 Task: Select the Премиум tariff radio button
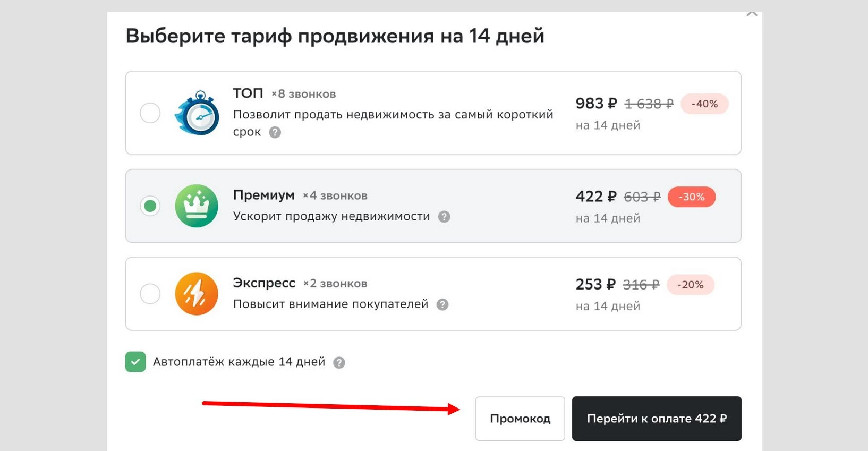click(x=150, y=206)
